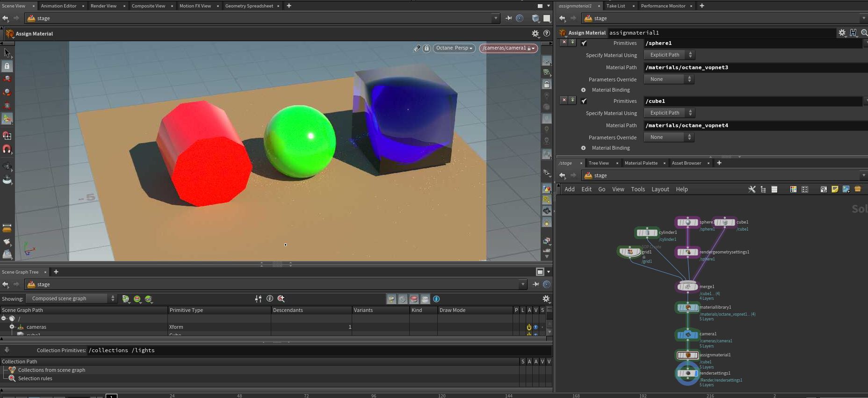Click the Collection Primitives input field

coord(319,350)
